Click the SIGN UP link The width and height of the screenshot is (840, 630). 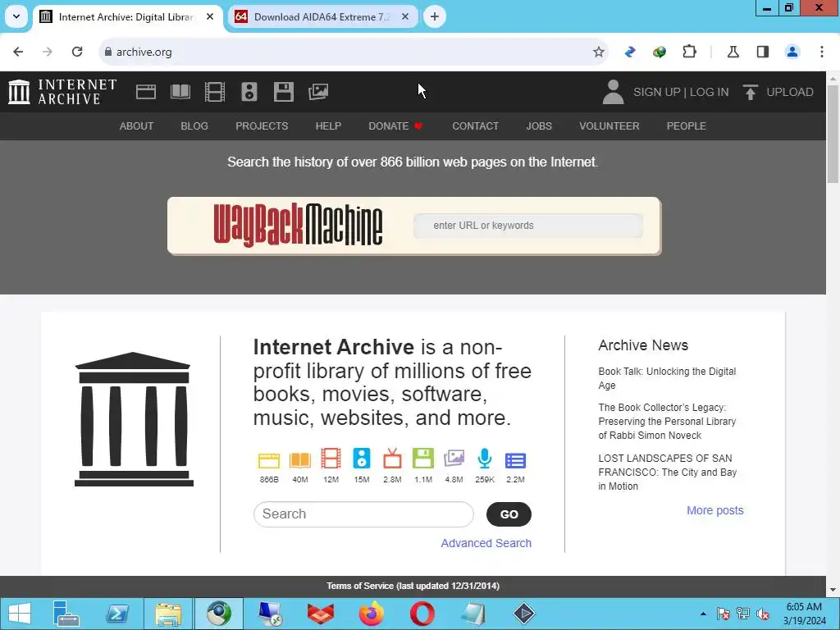[x=657, y=92]
